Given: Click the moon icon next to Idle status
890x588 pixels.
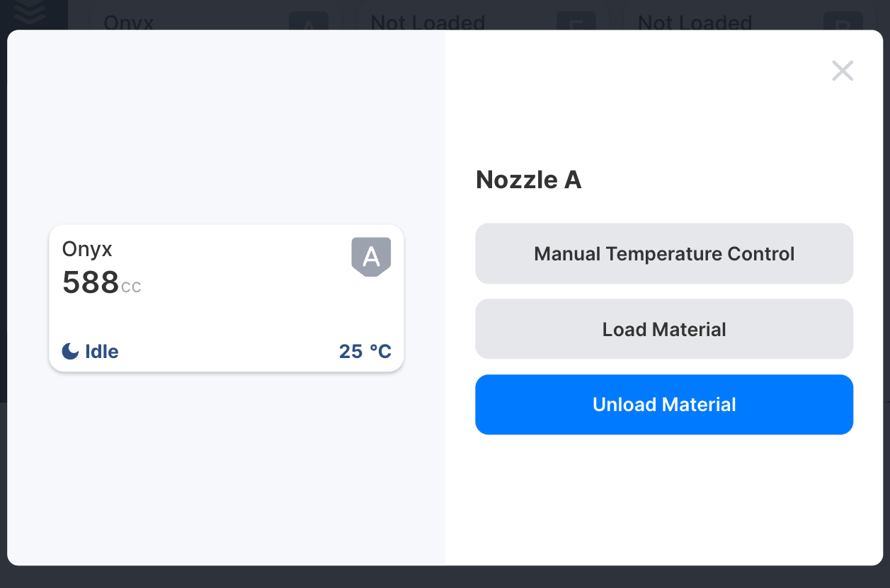Looking at the screenshot, I should 70,351.
